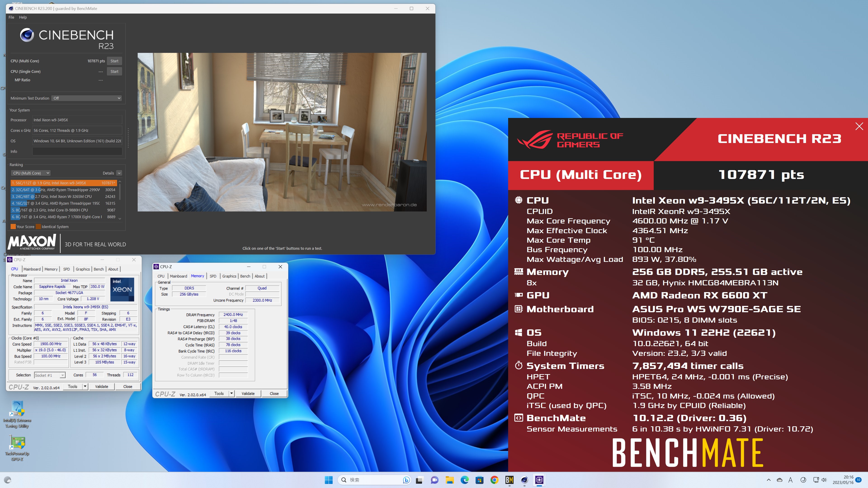Image resolution: width=868 pixels, height=488 pixels.
Task: Open Bench tab in CPU-Z CPU window
Action: 99,269
